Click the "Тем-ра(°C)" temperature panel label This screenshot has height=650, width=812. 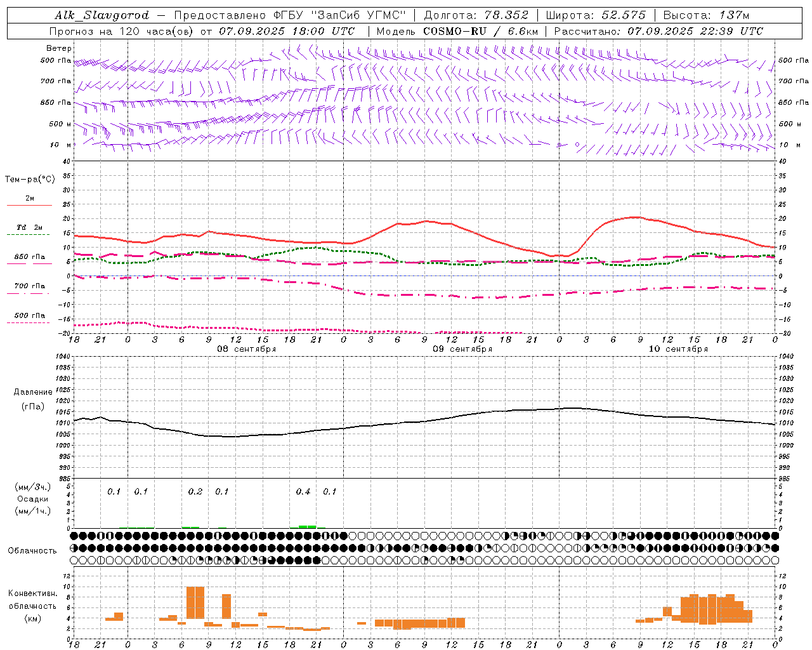(30, 180)
